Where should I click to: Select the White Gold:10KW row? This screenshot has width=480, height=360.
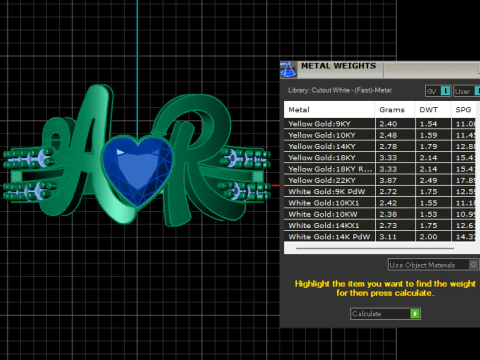click(380, 214)
